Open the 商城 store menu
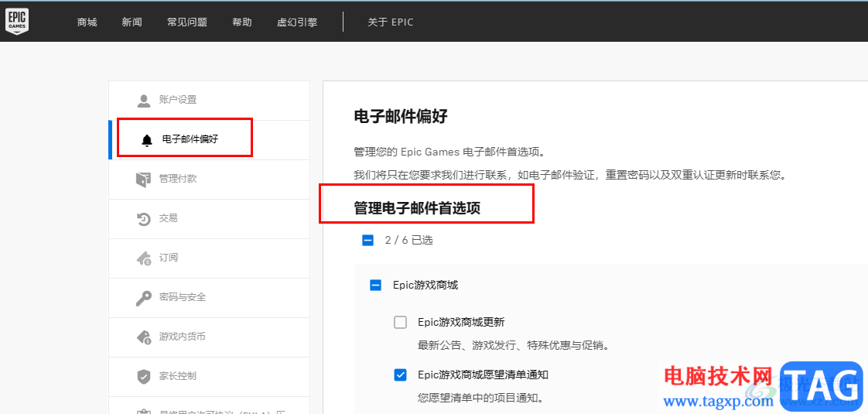The image size is (868, 414). coord(87,22)
